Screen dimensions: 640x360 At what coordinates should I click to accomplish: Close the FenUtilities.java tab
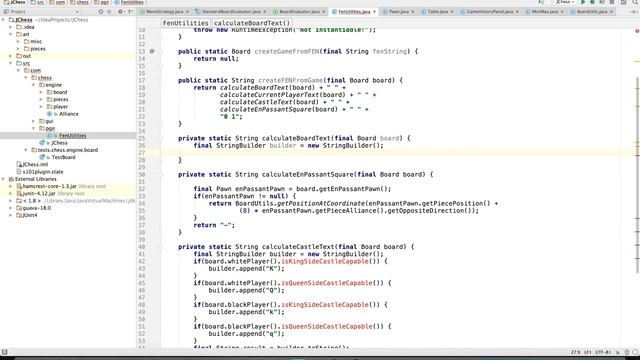pos(374,12)
